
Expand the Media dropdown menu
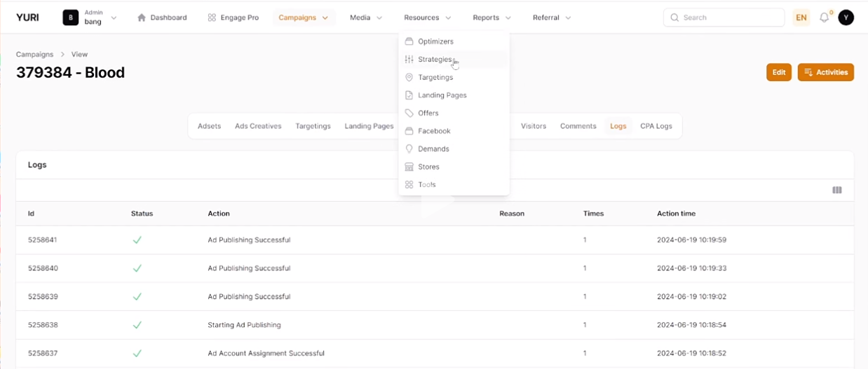pos(366,18)
